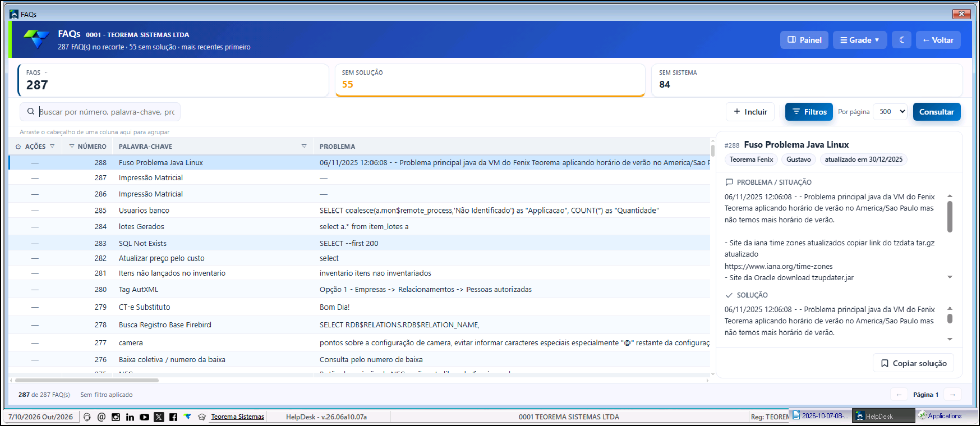
Task: Select row 283 SQL Not Exists
Action: pos(359,243)
